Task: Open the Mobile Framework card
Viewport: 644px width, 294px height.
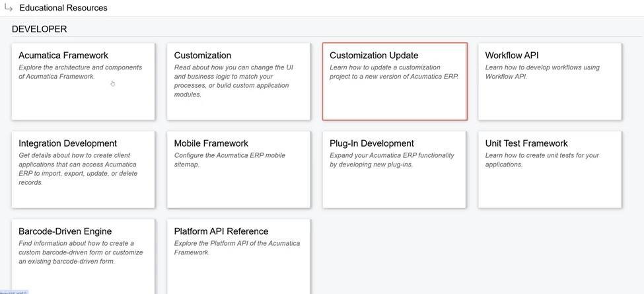Action: click(238, 170)
